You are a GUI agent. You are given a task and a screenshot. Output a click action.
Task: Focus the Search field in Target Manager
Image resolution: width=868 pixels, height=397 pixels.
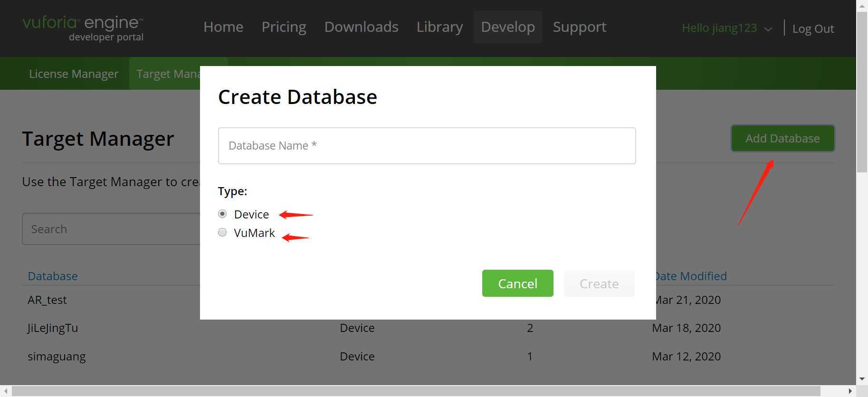111,229
